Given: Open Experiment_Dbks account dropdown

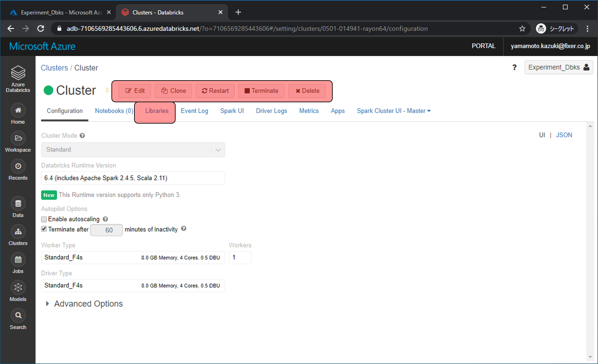Looking at the screenshot, I should click(x=558, y=67).
